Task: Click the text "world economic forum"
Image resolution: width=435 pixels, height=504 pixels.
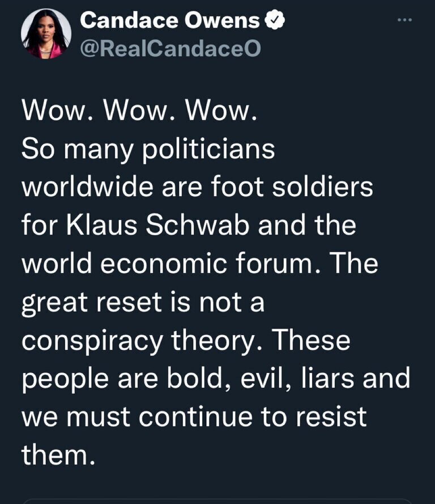Action: (167, 264)
